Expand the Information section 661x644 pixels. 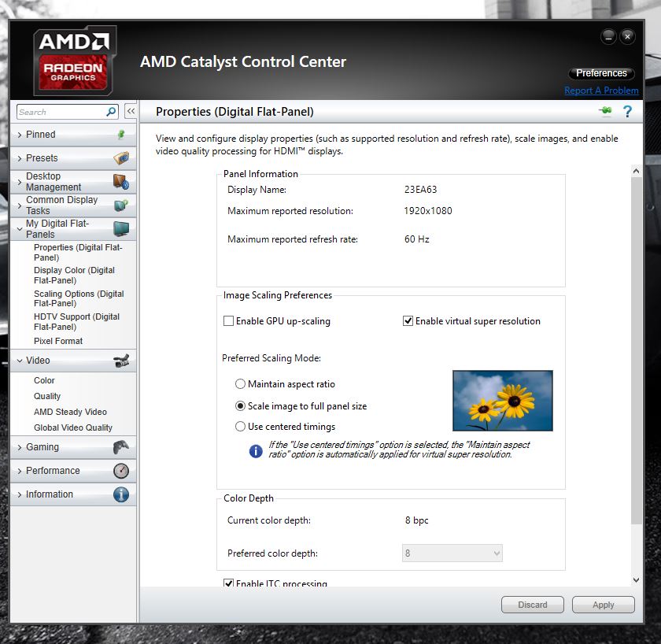20,494
